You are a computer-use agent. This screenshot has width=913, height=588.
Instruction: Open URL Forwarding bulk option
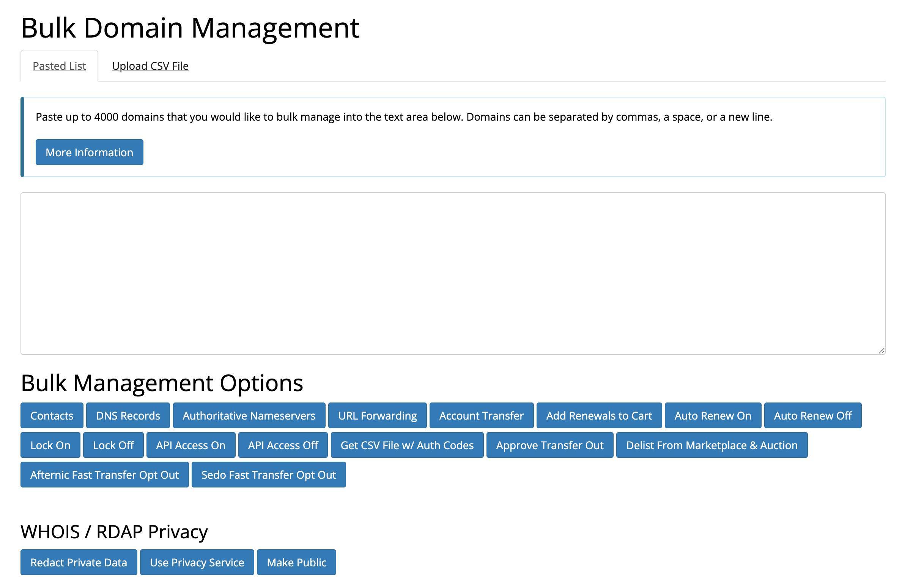click(377, 415)
